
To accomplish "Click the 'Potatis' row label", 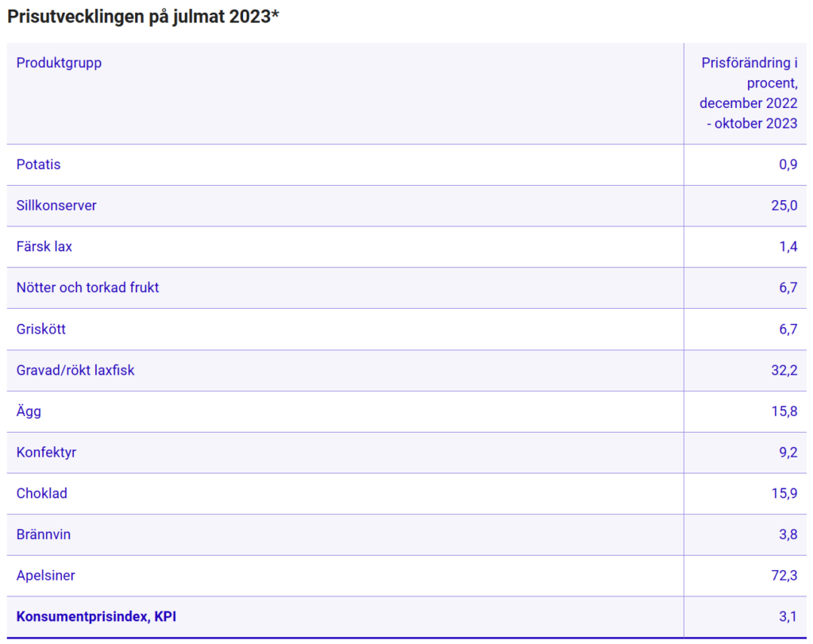I will 38,164.
